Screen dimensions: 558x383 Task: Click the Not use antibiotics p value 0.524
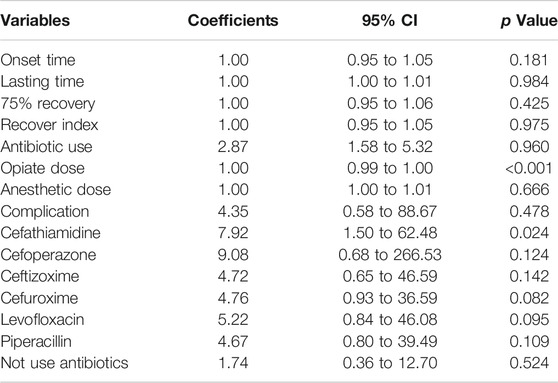(529, 363)
